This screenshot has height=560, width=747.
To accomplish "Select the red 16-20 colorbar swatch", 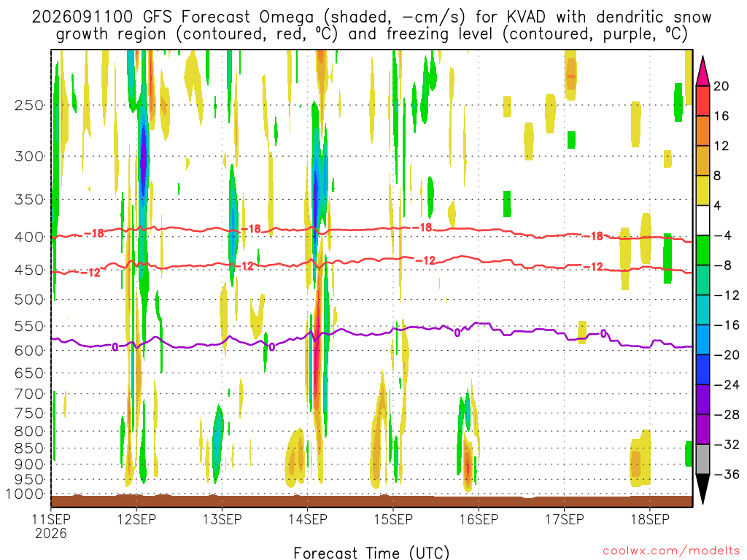I will [x=703, y=101].
